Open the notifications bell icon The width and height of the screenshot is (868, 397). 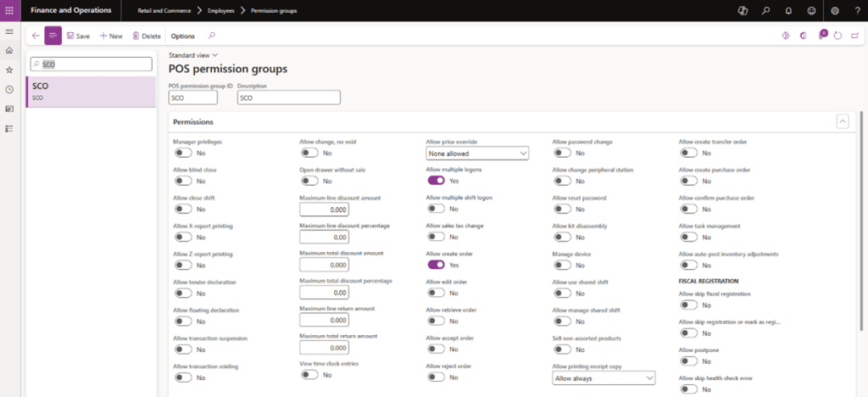788,11
